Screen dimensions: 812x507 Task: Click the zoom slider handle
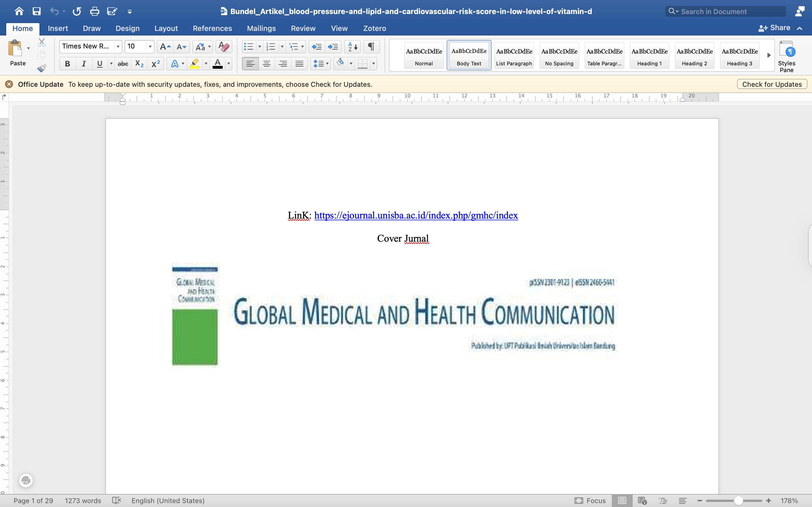pyautogui.click(x=738, y=501)
